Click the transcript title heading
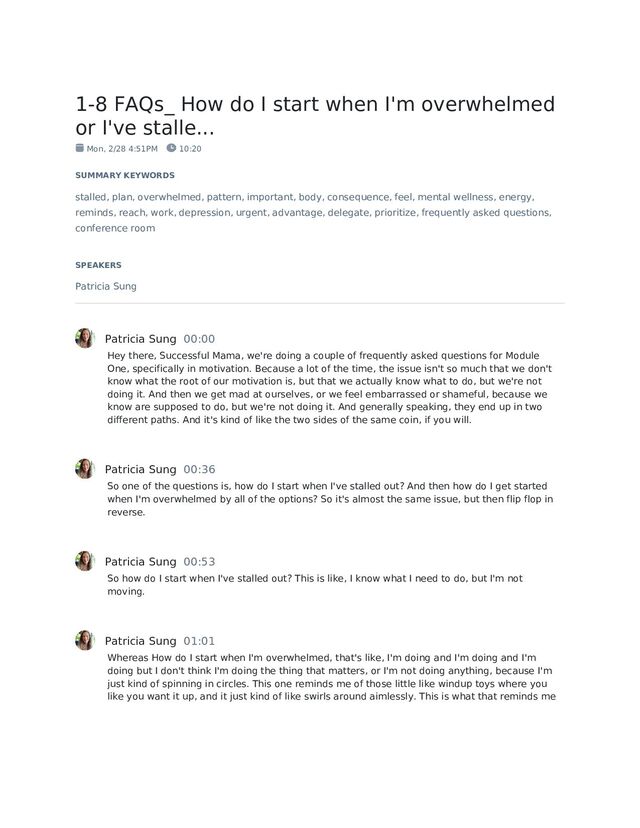 (x=315, y=117)
